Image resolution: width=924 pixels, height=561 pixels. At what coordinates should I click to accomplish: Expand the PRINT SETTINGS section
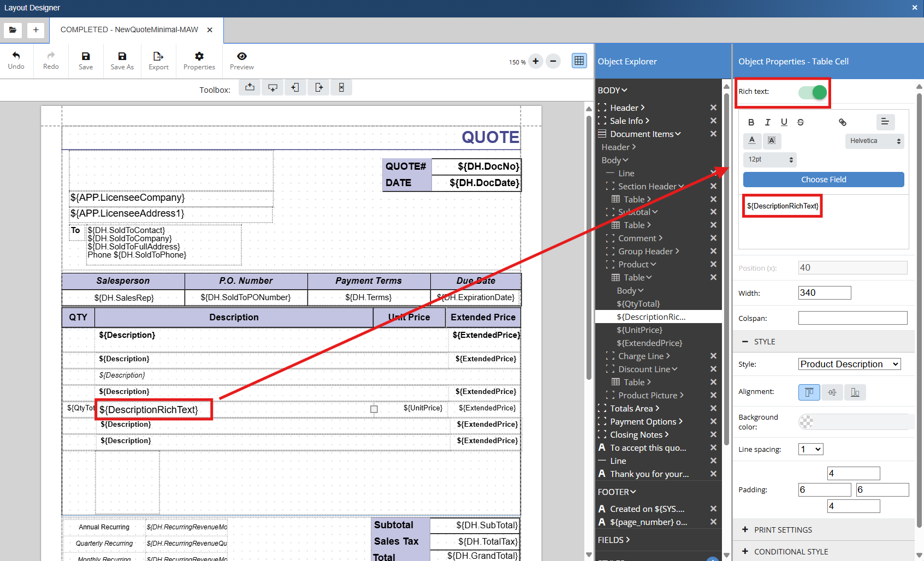pyautogui.click(x=783, y=530)
